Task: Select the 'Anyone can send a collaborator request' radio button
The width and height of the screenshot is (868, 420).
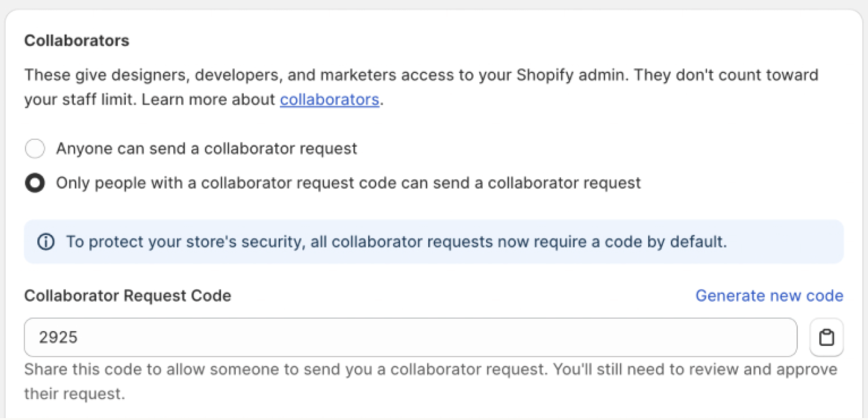Action: pyautogui.click(x=35, y=149)
